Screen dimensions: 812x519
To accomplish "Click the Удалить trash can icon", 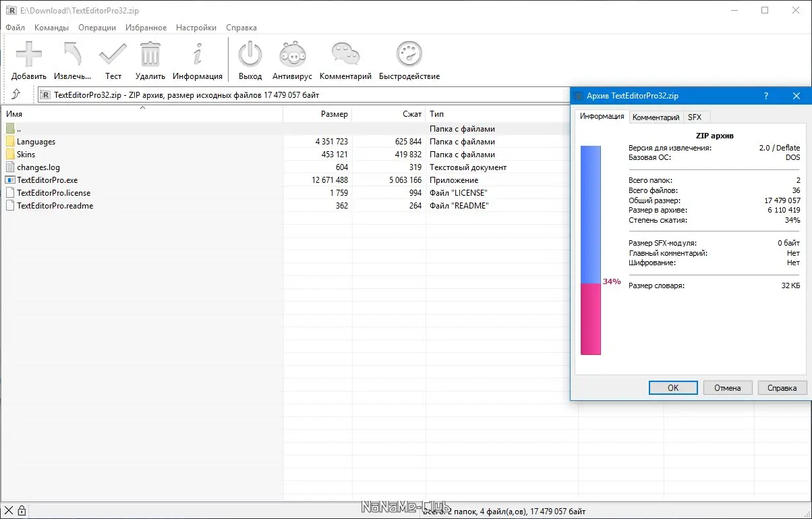I will click(x=150, y=53).
